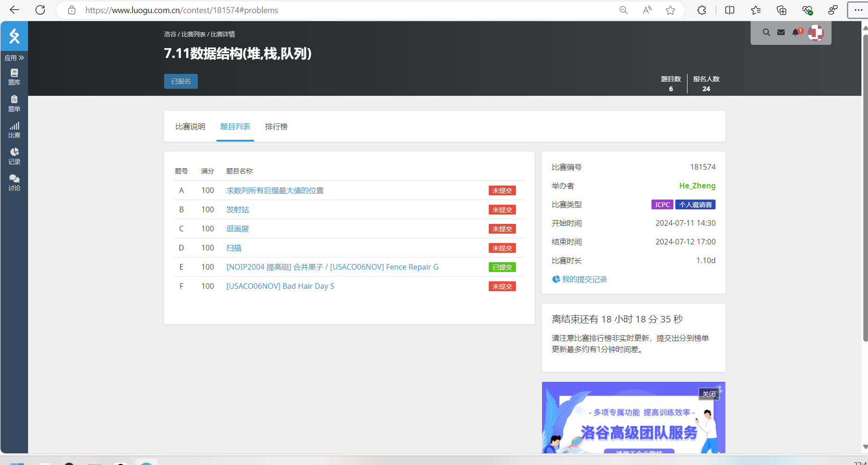Click the Luogu logo in sidebar

point(14,36)
